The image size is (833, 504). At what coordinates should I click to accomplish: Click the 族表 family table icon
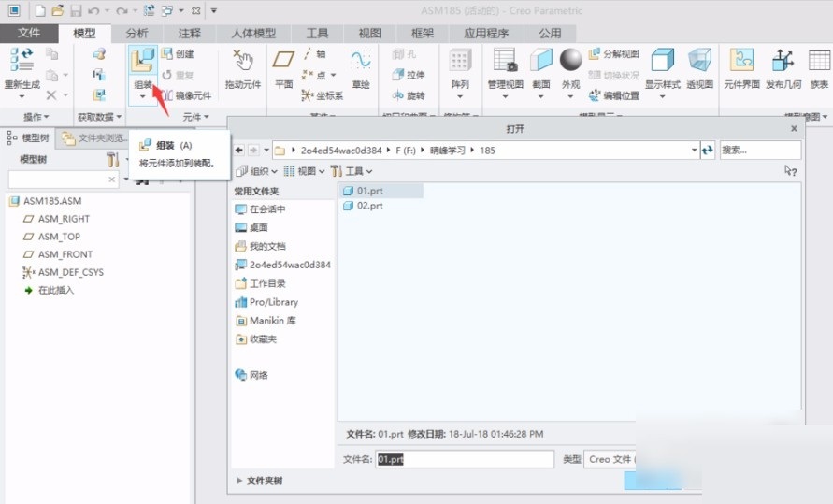[x=819, y=60]
